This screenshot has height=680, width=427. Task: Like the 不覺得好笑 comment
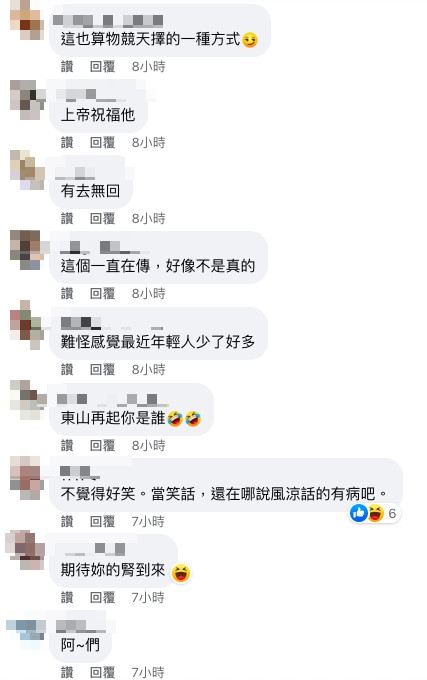(x=67, y=521)
